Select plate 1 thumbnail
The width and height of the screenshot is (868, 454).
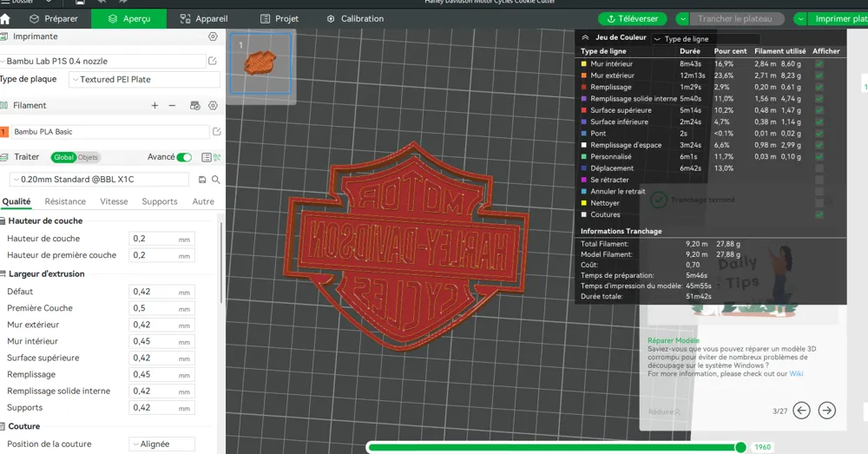(260, 63)
